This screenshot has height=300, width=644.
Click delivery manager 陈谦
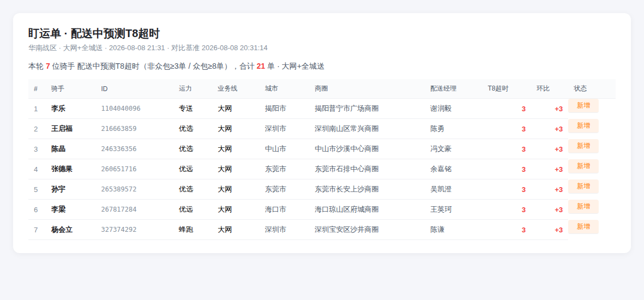pos(437,230)
